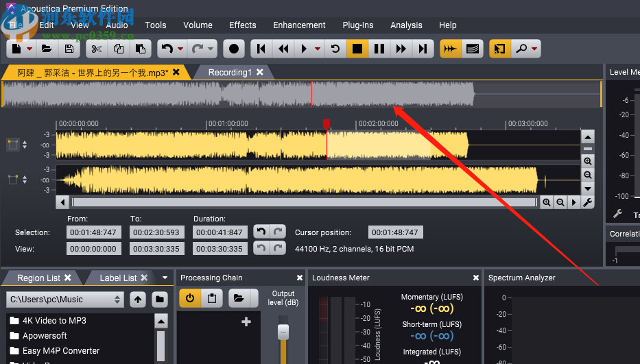Image resolution: width=640 pixels, height=364 pixels.
Task: Open the Edit menu
Action: [47, 25]
